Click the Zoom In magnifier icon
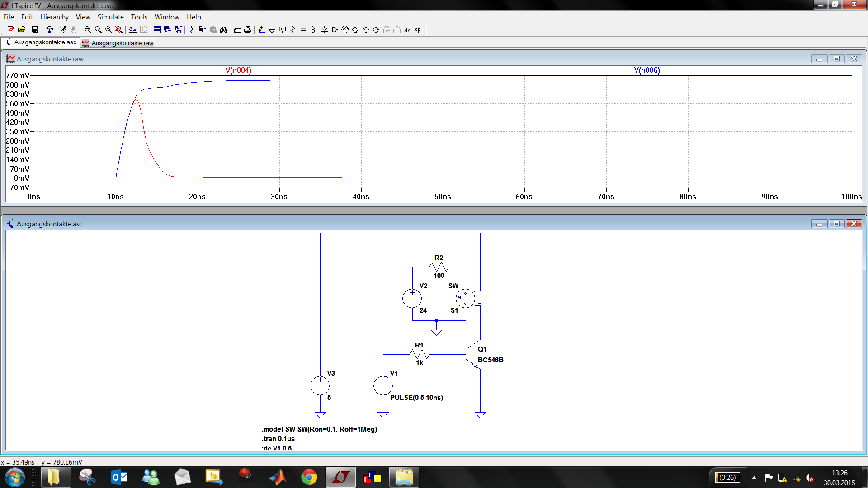868x488 pixels. (88, 30)
